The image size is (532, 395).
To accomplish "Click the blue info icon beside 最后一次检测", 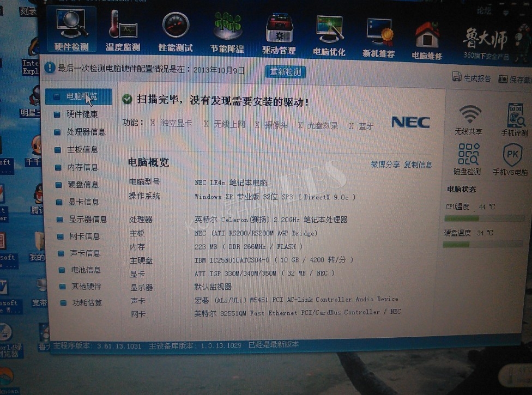I will pyautogui.click(x=50, y=68).
